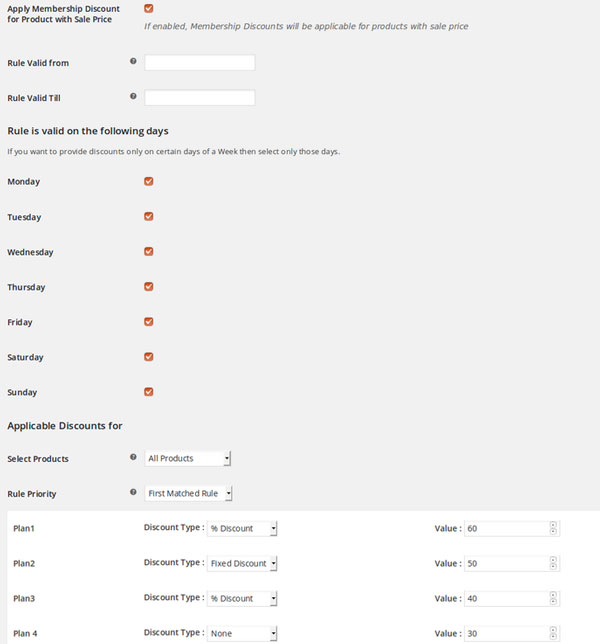Click Plan2 Value stepper arrows
This screenshot has height=644, width=600.
tap(553, 563)
